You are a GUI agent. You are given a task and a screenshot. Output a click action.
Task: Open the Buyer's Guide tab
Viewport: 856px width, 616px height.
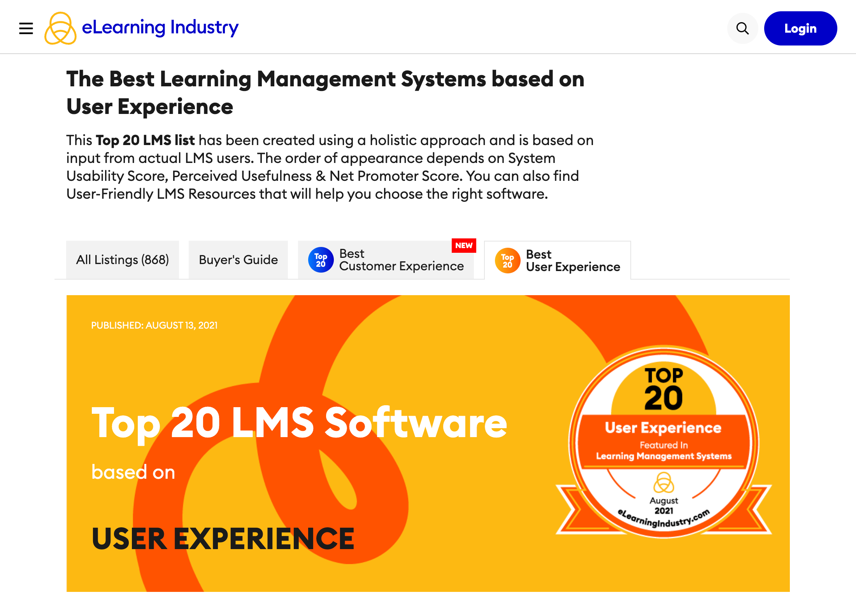coord(238,260)
